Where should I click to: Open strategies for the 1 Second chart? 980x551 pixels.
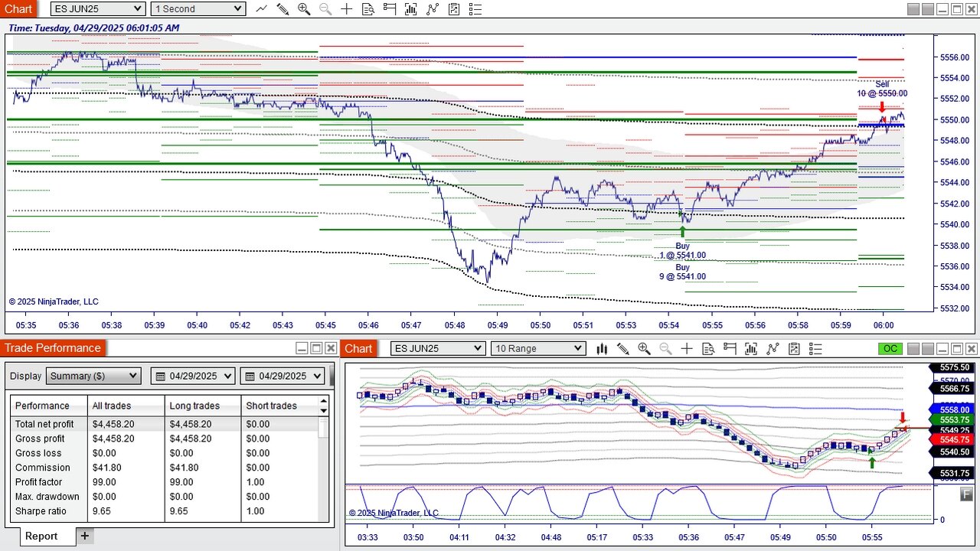pyautogui.click(x=433, y=9)
